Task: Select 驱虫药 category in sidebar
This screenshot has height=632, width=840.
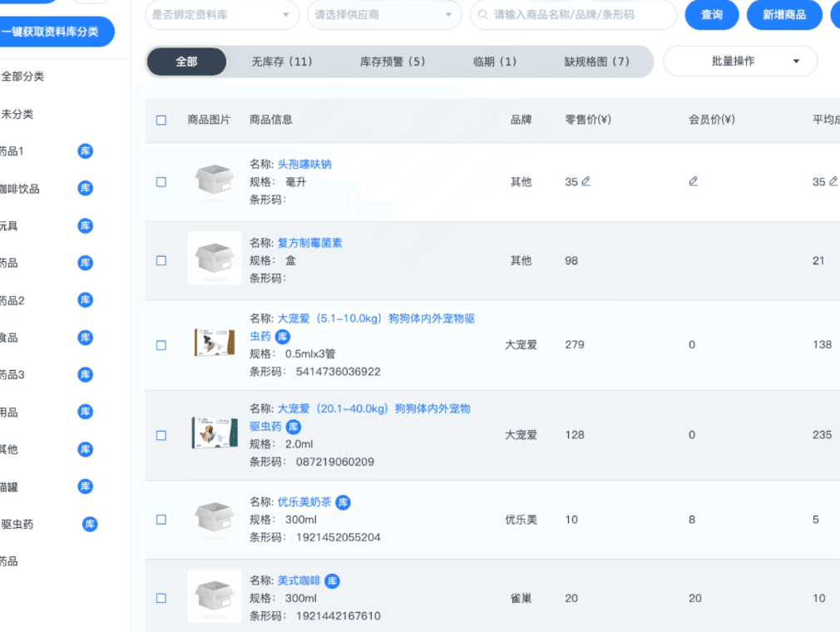Action: point(17,525)
